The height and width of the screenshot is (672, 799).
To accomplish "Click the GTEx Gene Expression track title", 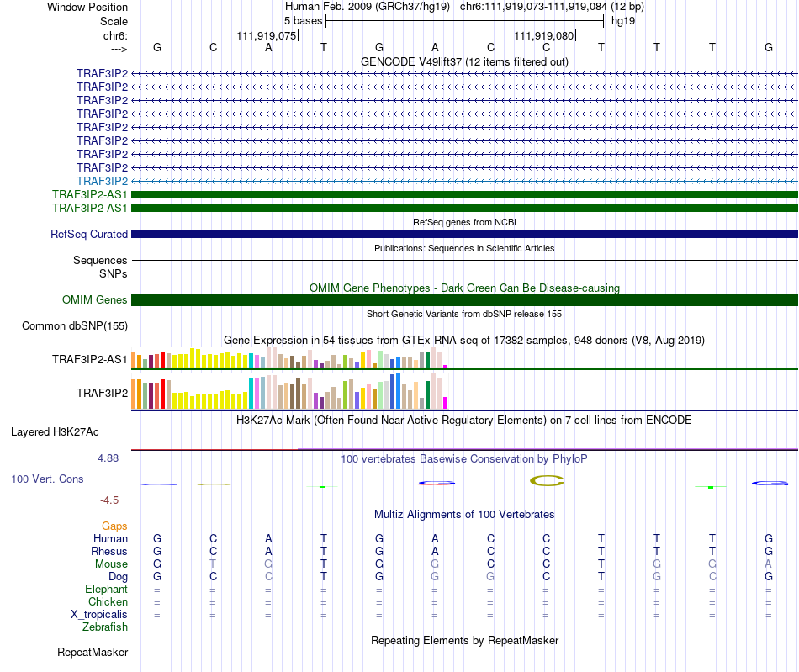I will pyautogui.click(x=464, y=341).
